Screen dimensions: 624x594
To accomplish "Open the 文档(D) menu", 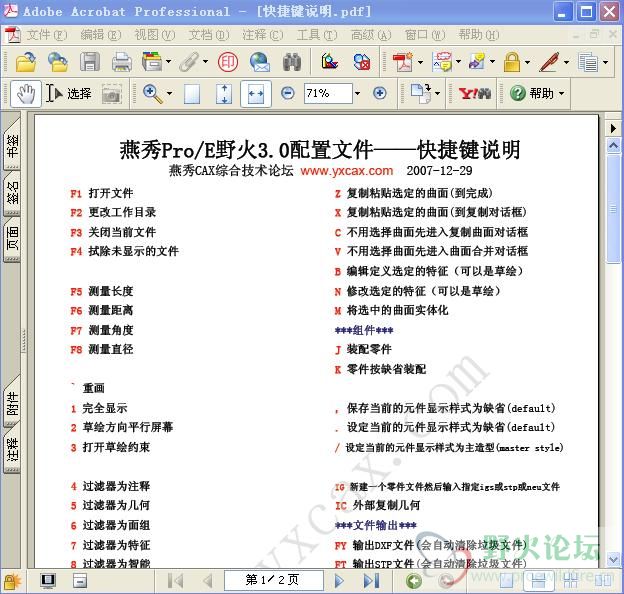I will pos(209,35).
